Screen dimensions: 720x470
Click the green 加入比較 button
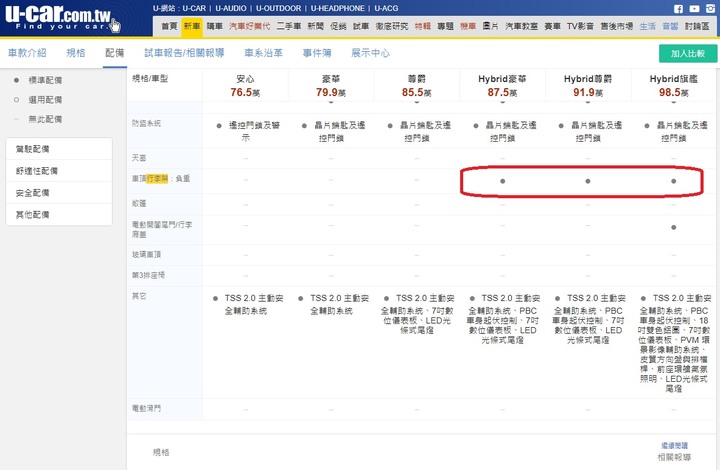688,53
